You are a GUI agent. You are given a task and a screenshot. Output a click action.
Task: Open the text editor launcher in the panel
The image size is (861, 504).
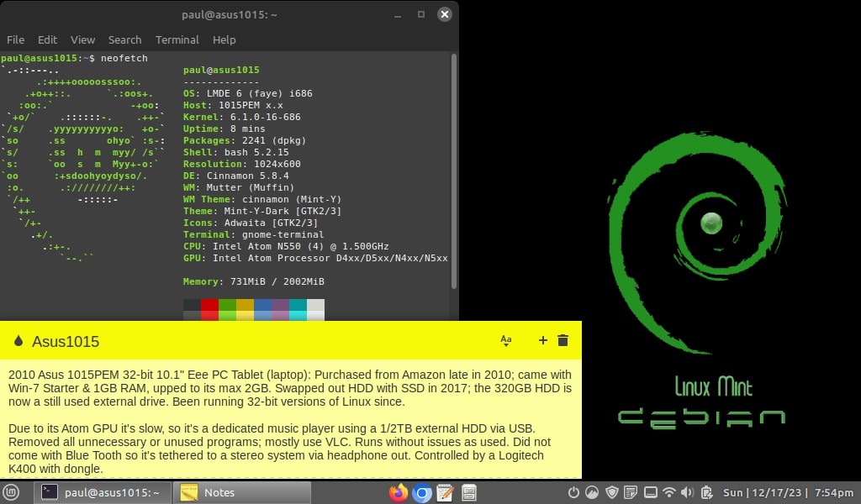[x=446, y=493]
